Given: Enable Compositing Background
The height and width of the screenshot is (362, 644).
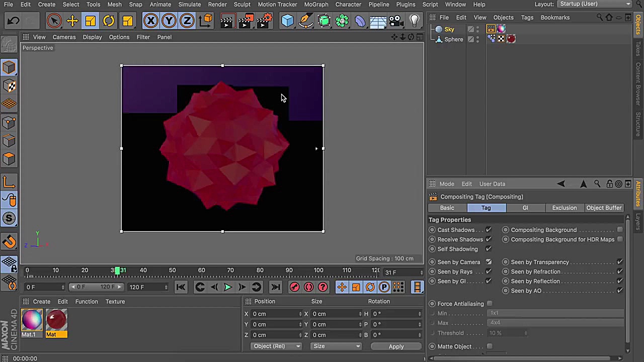Looking at the screenshot, I should tap(620, 230).
